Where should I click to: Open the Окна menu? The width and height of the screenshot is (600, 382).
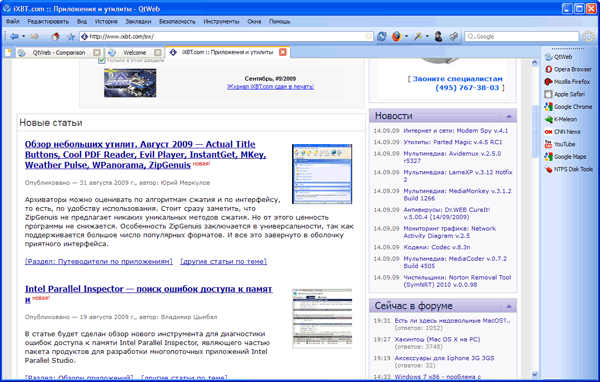click(x=254, y=21)
